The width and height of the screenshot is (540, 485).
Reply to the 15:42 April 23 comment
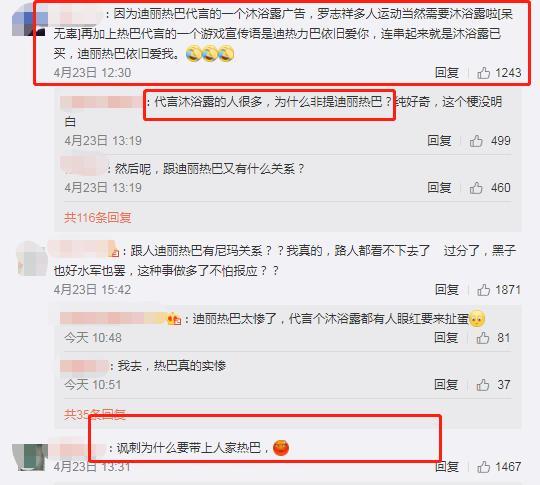(x=447, y=290)
